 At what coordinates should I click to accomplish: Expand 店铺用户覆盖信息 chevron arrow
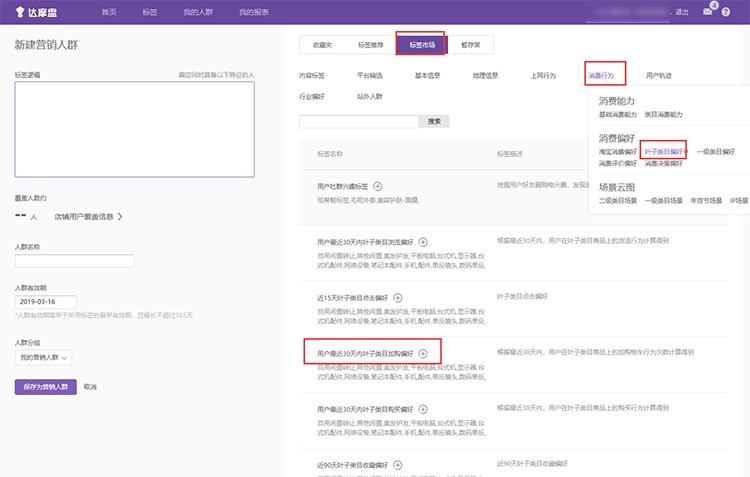tap(120, 217)
